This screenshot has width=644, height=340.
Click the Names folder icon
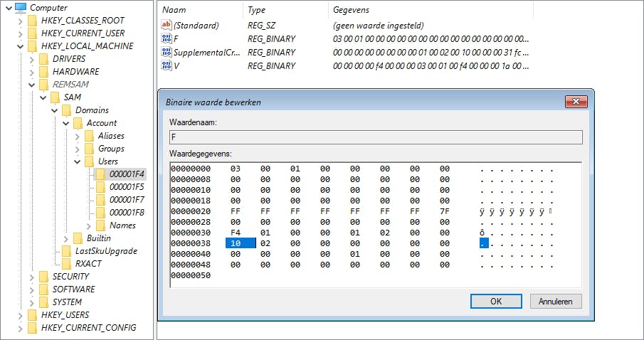tap(100, 225)
